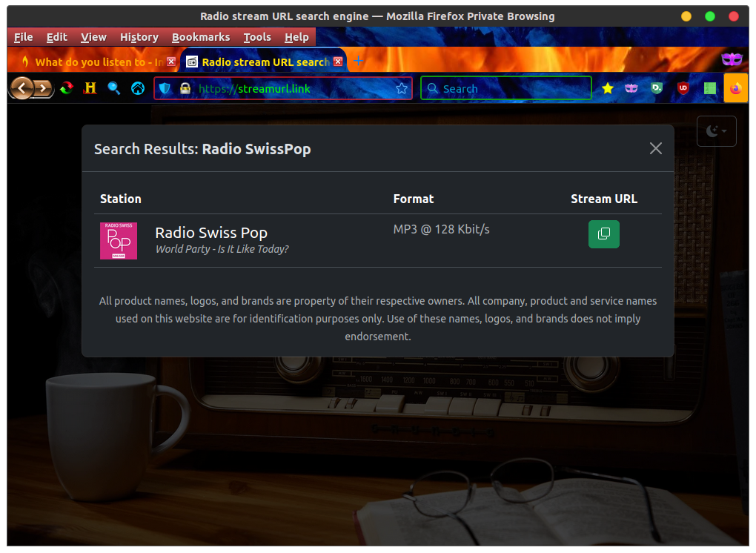Viewport: 756px width, 553px height.
Task: Click 'World Party - Is It Like Today?' text
Action: pos(222,249)
